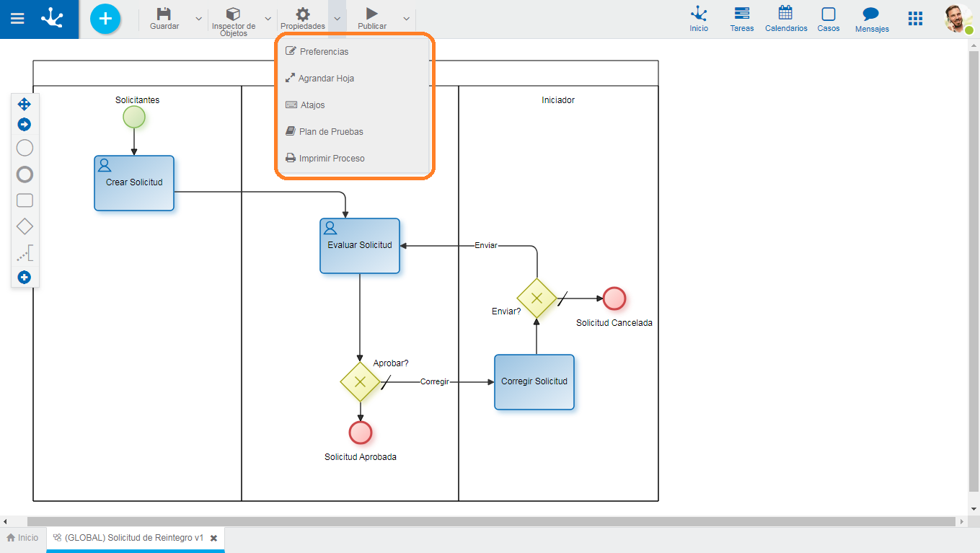The image size is (980, 553).
Task: Open Calendarios view
Action: click(x=786, y=19)
